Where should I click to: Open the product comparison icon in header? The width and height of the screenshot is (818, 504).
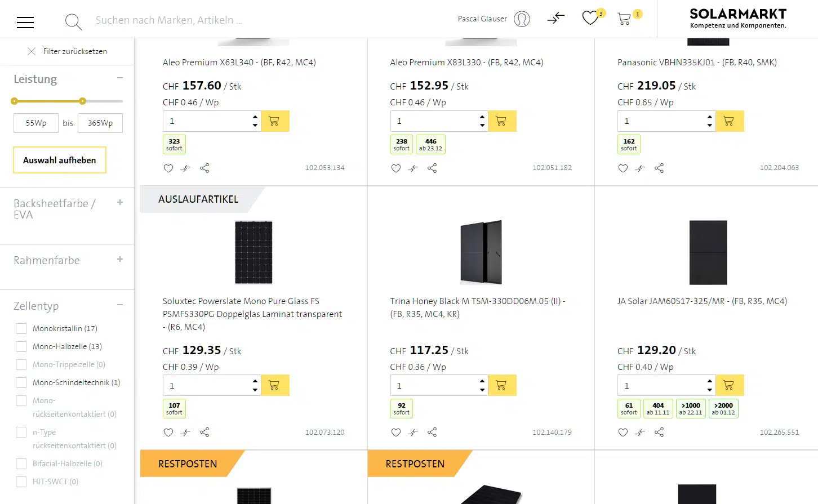point(555,19)
